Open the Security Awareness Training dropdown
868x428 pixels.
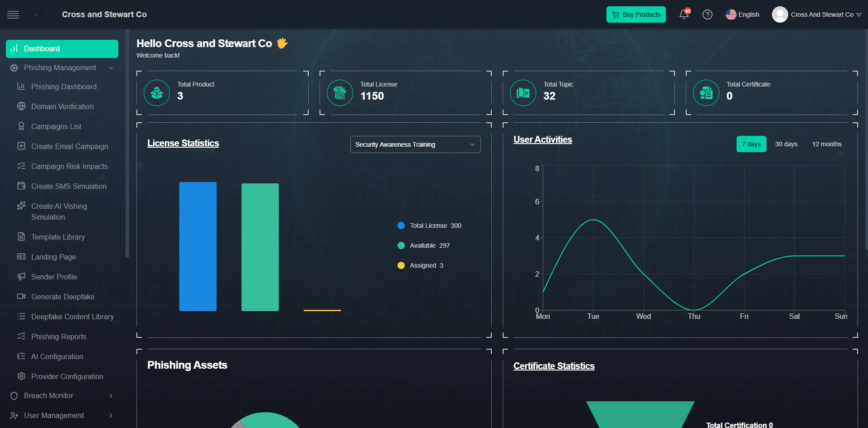pyautogui.click(x=415, y=144)
